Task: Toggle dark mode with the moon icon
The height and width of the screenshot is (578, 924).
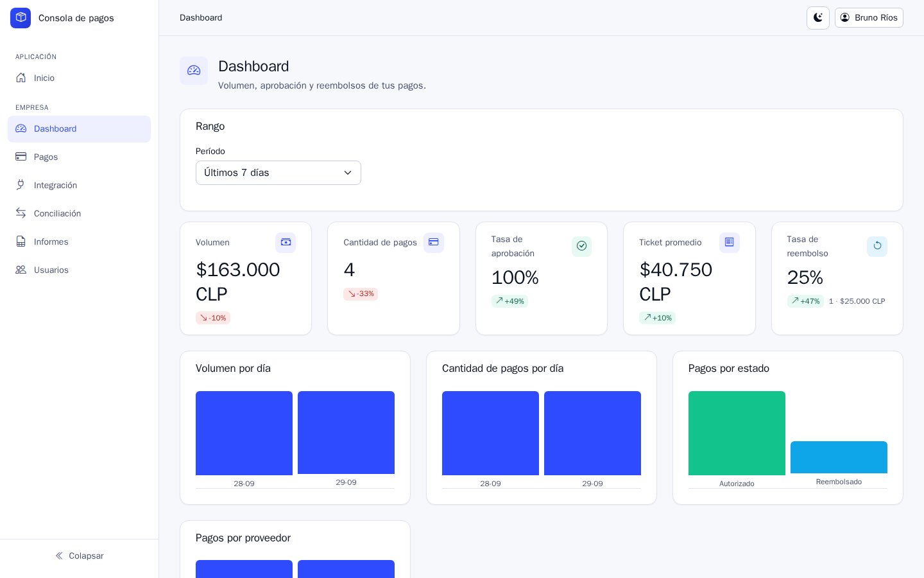Action: 818,18
